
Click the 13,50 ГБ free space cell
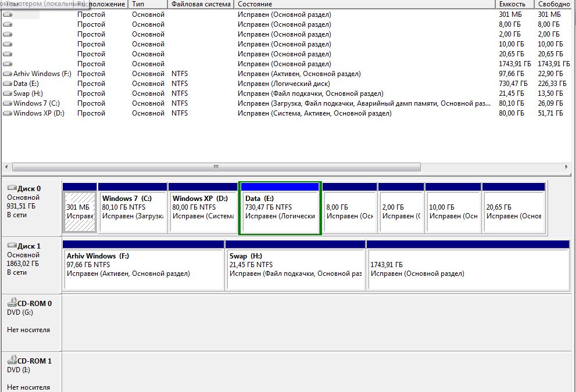[550, 93]
